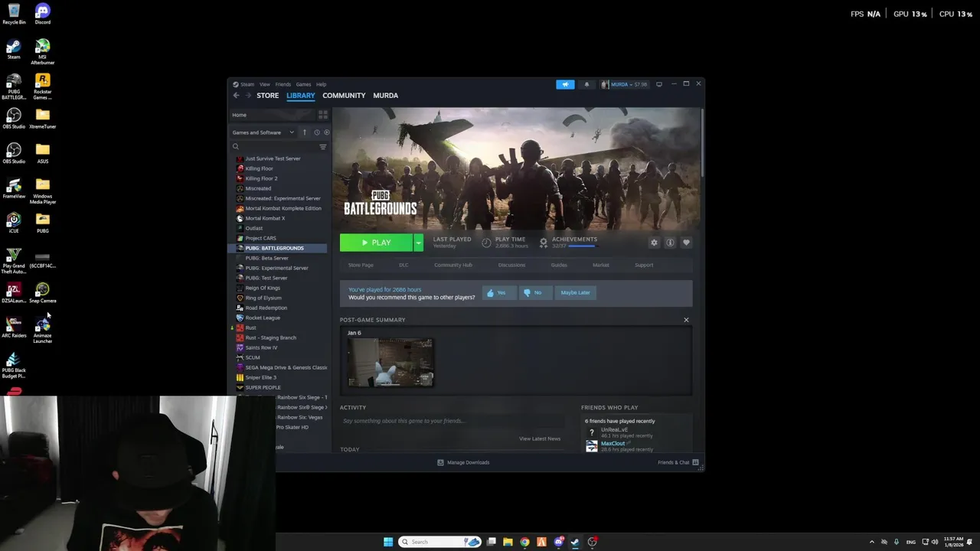Viewport: 980px width, 551px height.
Task: Select Mortal Kombat X in library list
Action: [x=264, y=218]
